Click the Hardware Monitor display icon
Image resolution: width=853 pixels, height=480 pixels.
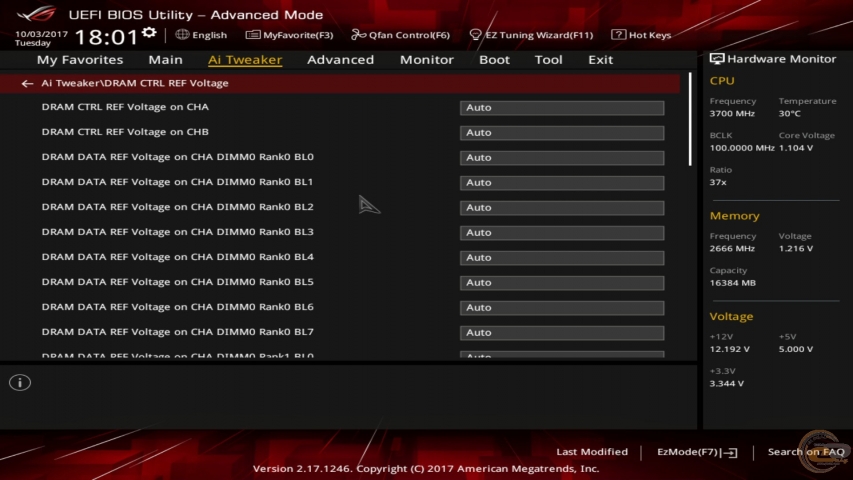pos(717,59)
